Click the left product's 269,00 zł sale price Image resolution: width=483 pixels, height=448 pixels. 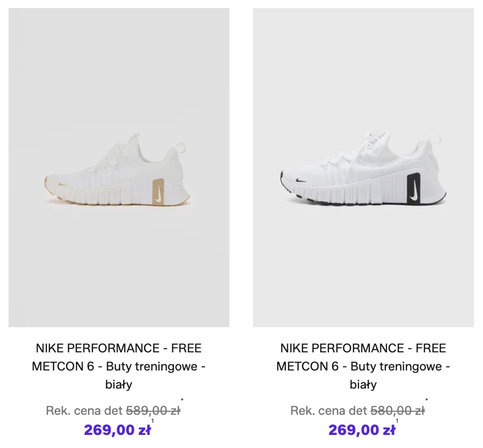[117, 430]
